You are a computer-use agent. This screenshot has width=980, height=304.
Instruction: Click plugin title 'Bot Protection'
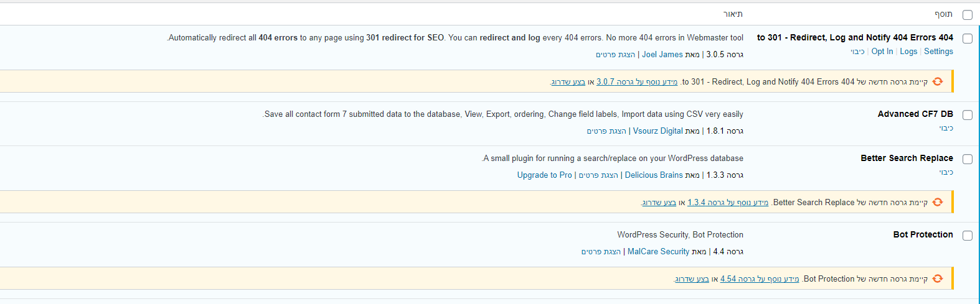[x=923, y=234]
